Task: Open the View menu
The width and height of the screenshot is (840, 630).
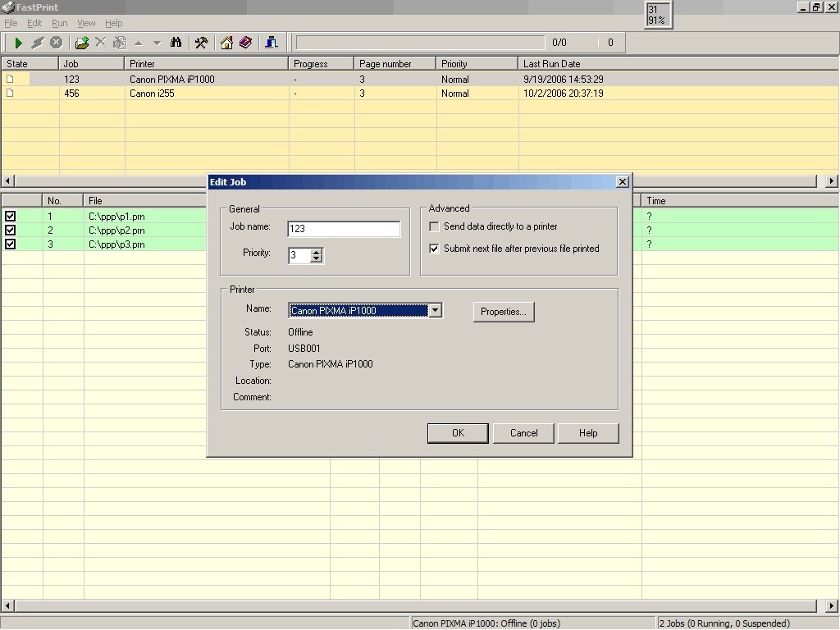Action: click(85, 23)
